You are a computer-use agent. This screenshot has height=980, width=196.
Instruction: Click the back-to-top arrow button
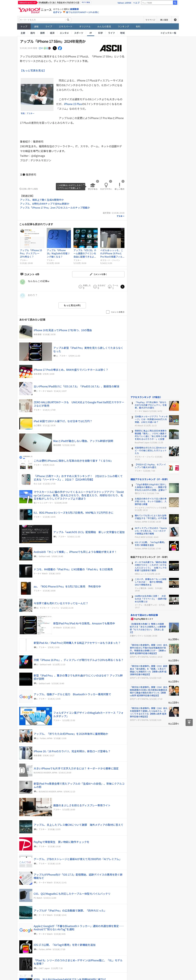pyautogui.click(x=189, y=722)
